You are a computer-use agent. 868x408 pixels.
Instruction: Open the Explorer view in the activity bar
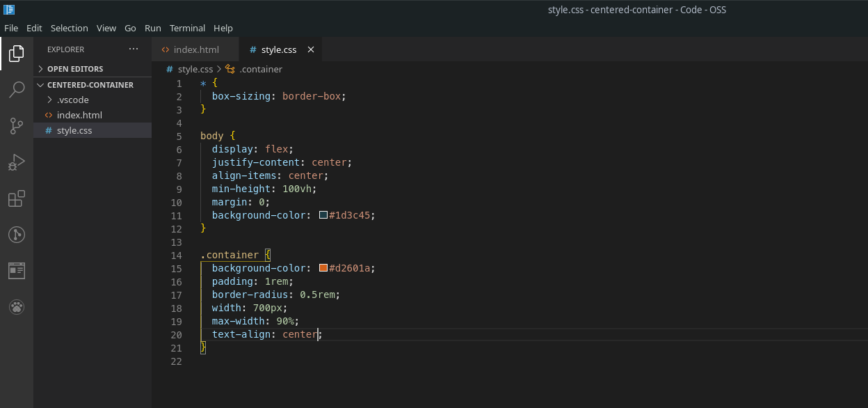point(16,52)
